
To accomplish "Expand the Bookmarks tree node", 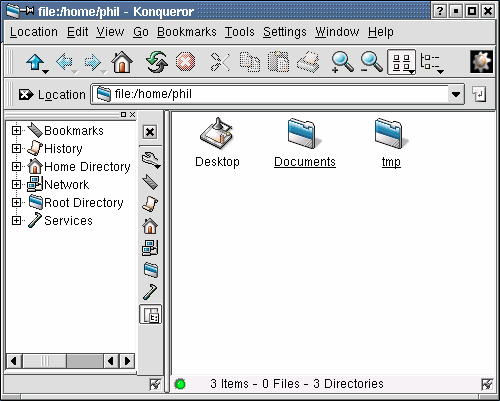I will click(x=16, y=130).
